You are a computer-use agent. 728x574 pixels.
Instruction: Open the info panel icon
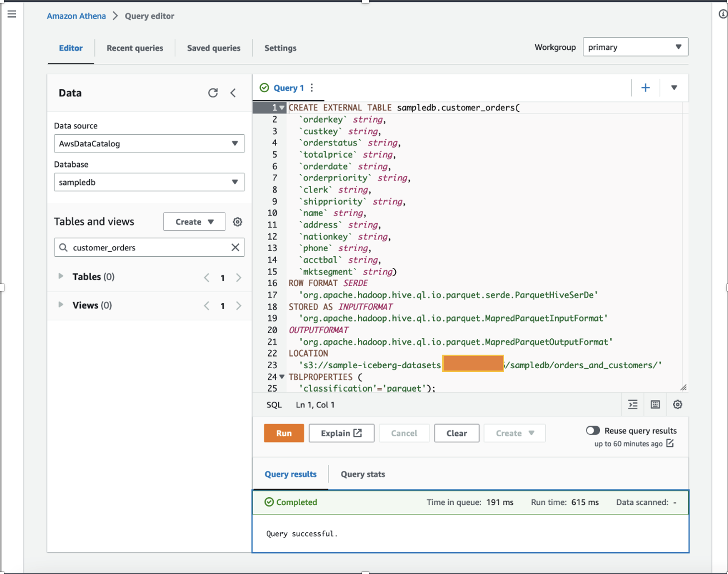723,14
